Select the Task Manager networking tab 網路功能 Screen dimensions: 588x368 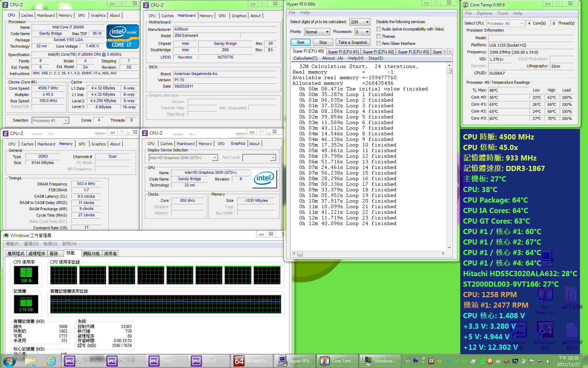(91, 253)
